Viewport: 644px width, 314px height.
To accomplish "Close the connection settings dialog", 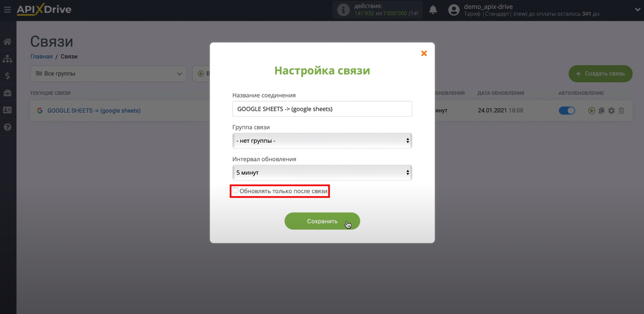I will [x=424, y=53].
